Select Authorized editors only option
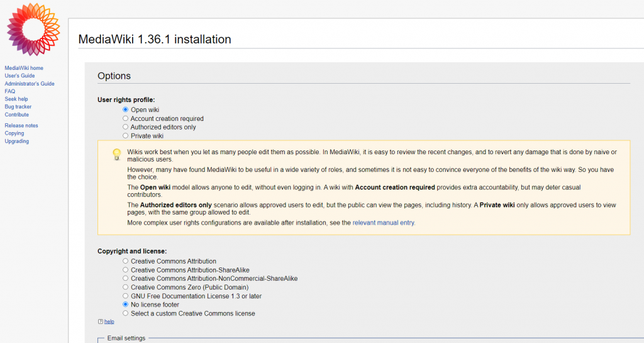The height and width of the screenshot is (343, 644). coord(126,127)
